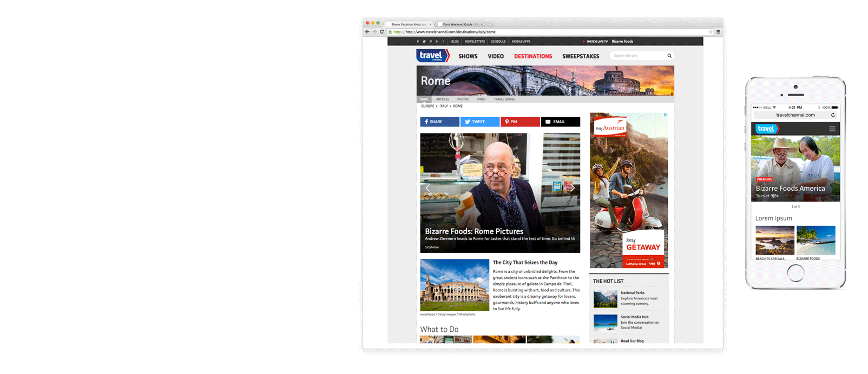
Task: Expand more social icons chevron
Action: click(x=443, y=42)
